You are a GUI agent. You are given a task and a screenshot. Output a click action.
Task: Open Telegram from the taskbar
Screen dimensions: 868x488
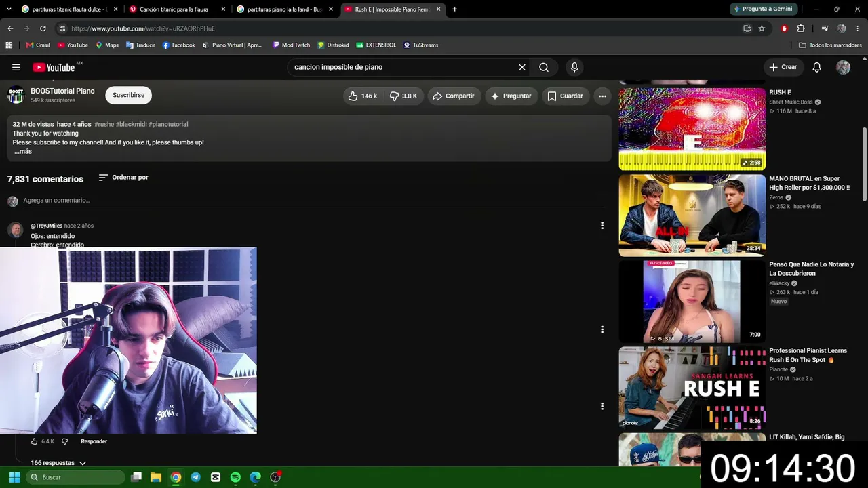pyautogui.click(x=195, y=477)
